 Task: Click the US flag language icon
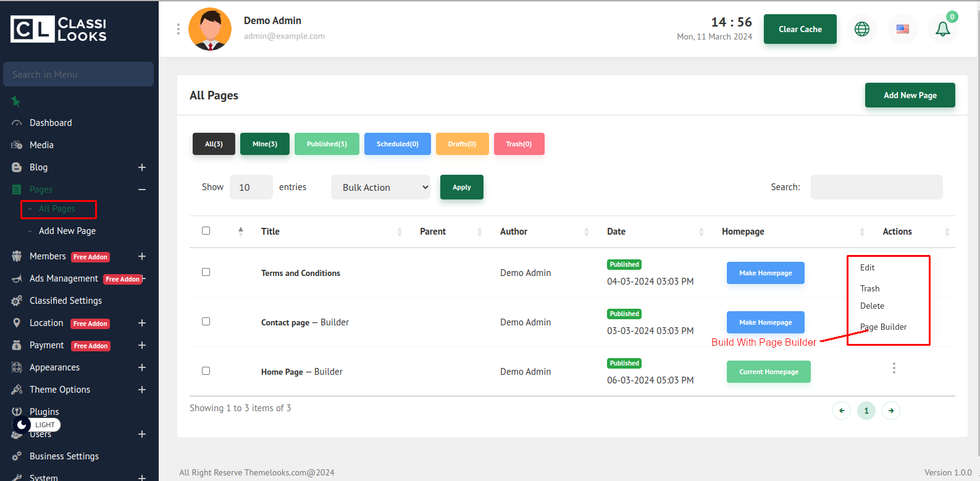tap(902, 29)
